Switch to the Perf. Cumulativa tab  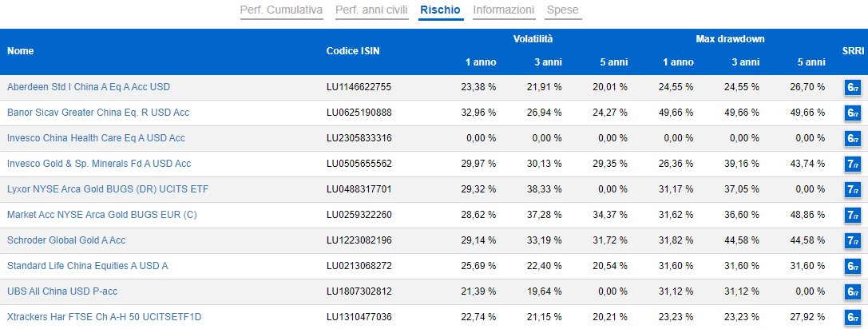[281, 10]
